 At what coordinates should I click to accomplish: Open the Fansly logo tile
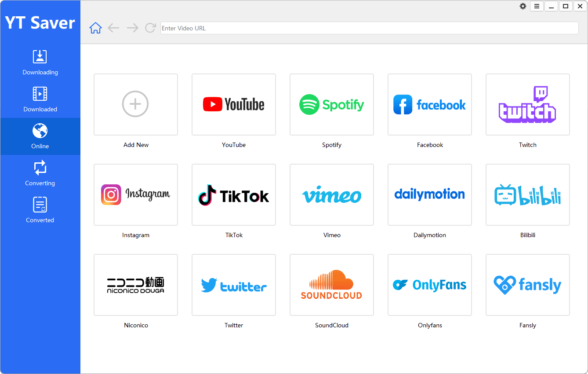click(528, 285)
